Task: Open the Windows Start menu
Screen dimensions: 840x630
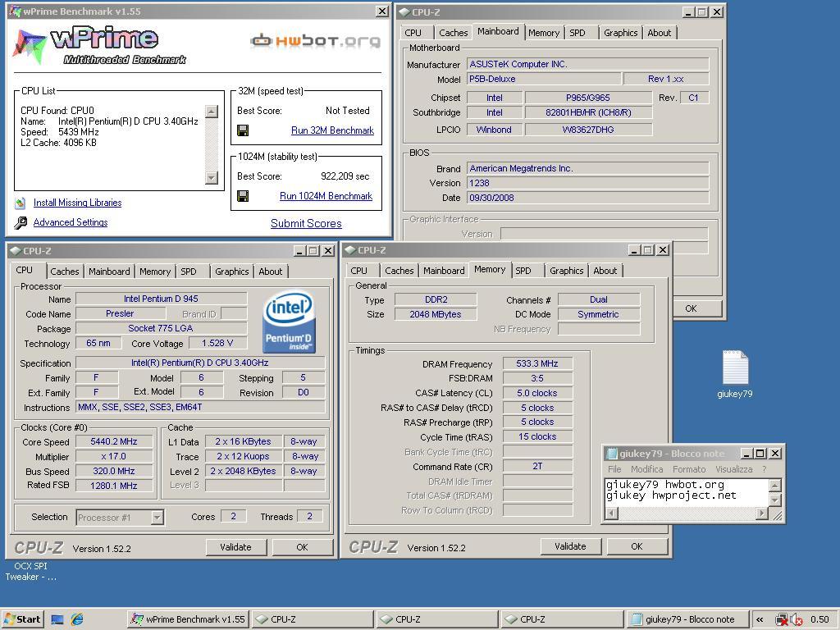Action: coord(22,619)
